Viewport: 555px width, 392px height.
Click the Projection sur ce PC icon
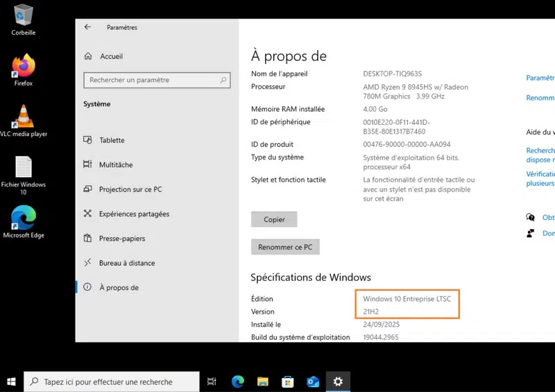pos(87,189)
